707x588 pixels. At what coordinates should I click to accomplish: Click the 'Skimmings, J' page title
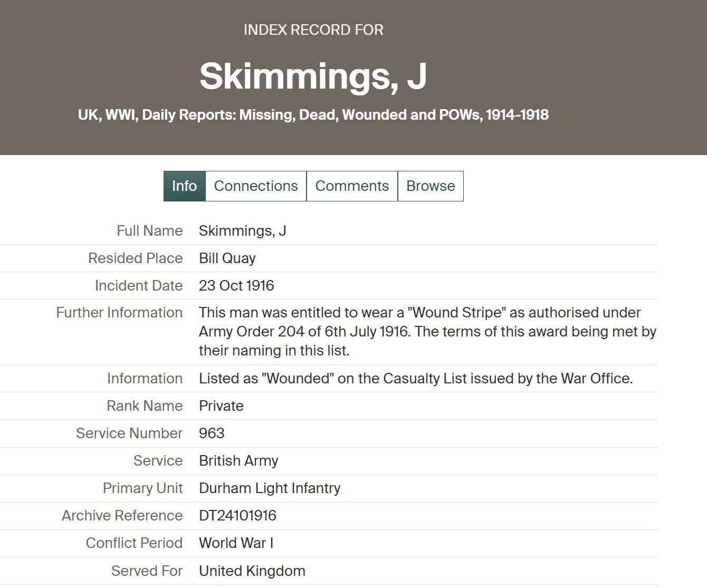(x=313, y=76)
